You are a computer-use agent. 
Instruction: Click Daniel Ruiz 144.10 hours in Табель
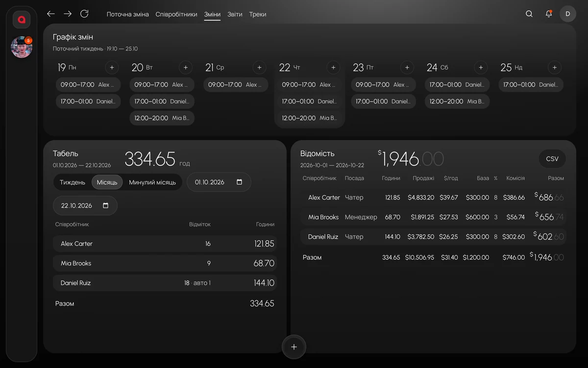(x=264, y=283)
